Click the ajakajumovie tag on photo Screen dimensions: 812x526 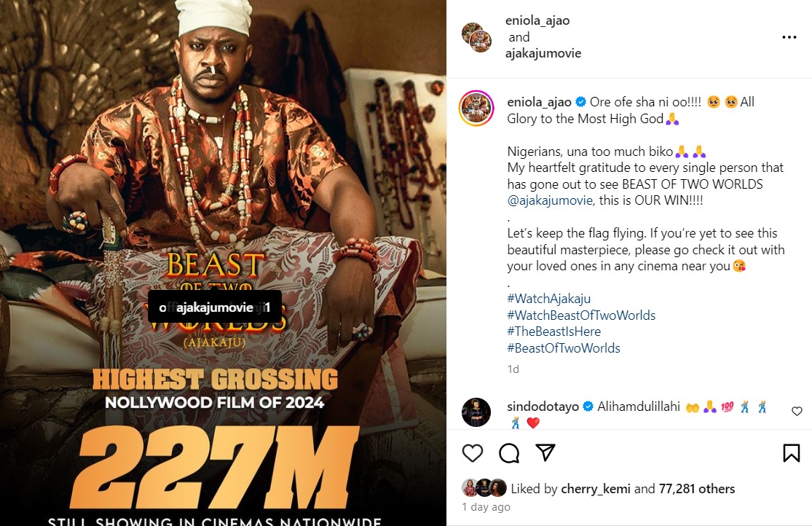click(214, 307)
